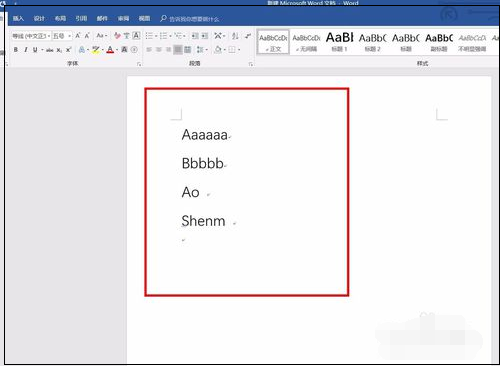Align text left in paragraph group
The height and width of the screenshot is (366, 502).
149,50
